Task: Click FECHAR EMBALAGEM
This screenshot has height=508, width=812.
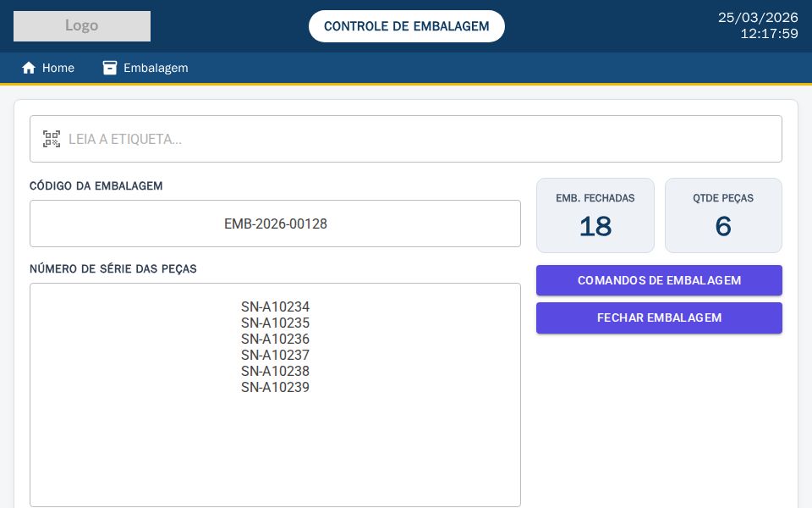Action: [659, 317]
